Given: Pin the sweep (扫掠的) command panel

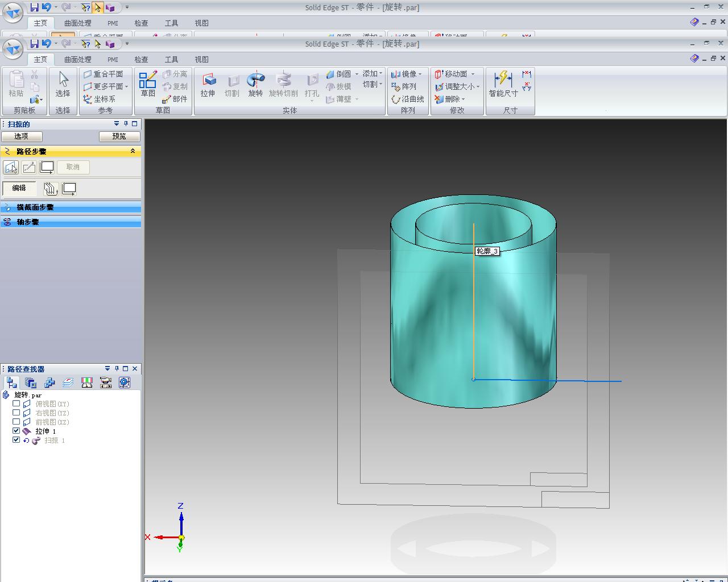Looking at the screenshot, I should pyautogui.click(x=126, y=124).
